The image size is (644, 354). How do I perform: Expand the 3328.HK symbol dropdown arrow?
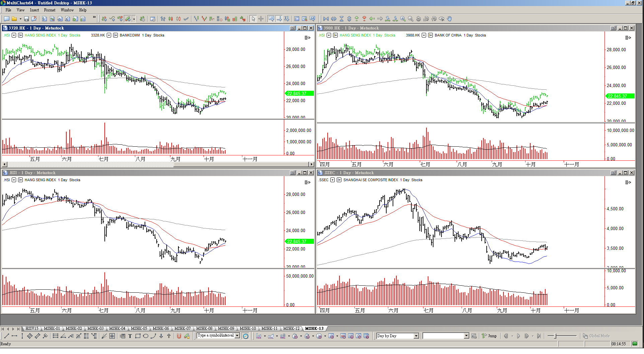109,35
